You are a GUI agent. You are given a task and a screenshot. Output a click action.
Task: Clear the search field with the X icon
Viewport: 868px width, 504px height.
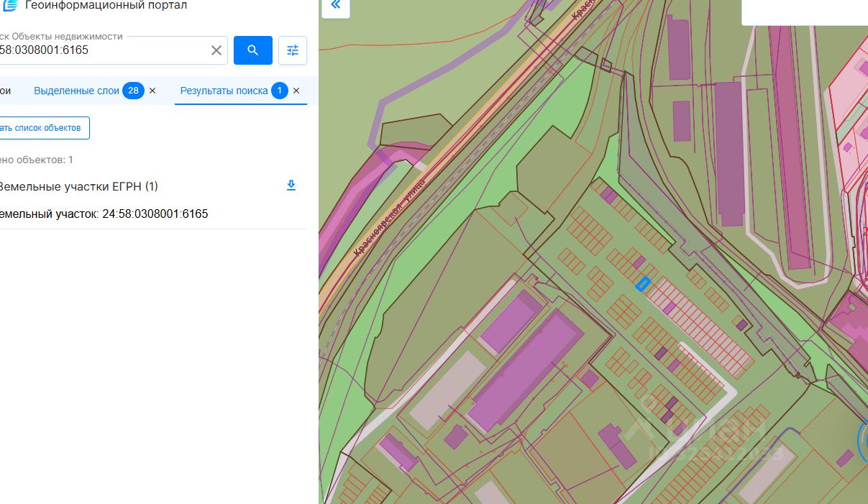pos(216,50)
